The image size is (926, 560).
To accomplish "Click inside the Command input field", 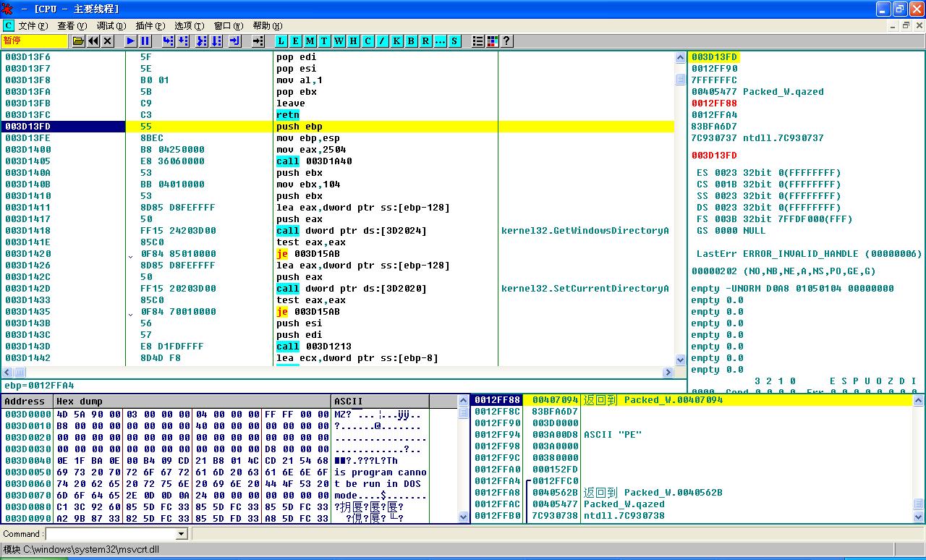I will [110, 534].
